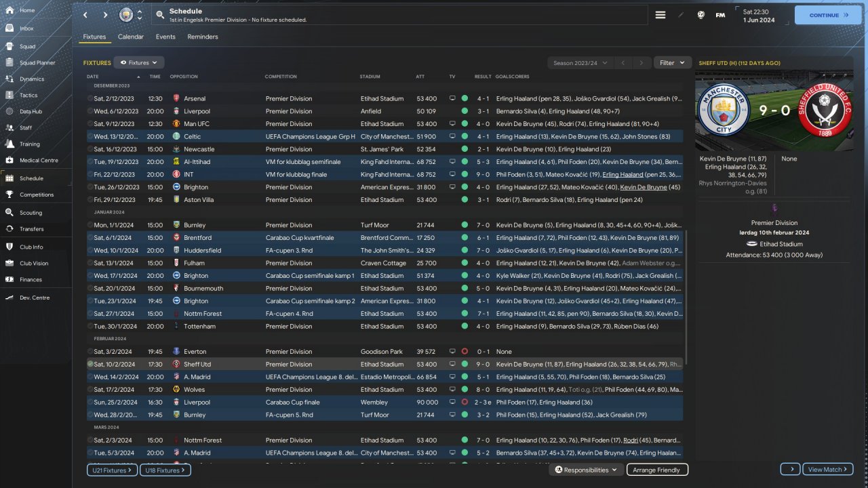868x488 pixels.
Task: Open the world globe icon in the top bar
Action: tap(701, 15)
